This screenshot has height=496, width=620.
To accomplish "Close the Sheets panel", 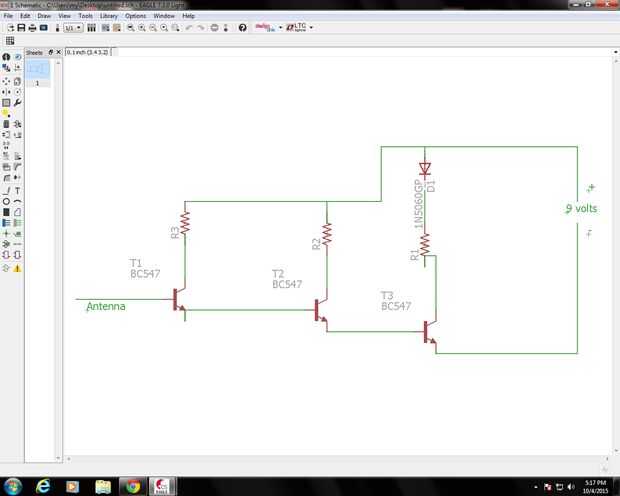I will point(59,52).
